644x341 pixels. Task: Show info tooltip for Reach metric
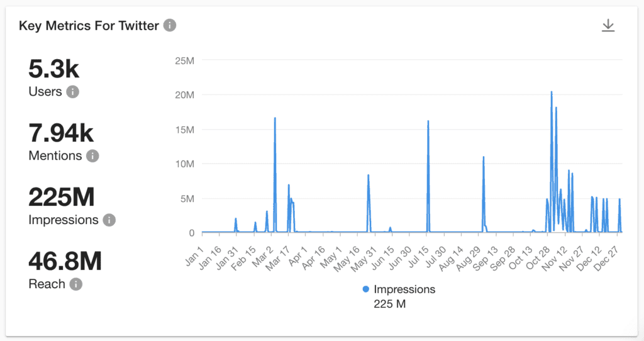75,284
